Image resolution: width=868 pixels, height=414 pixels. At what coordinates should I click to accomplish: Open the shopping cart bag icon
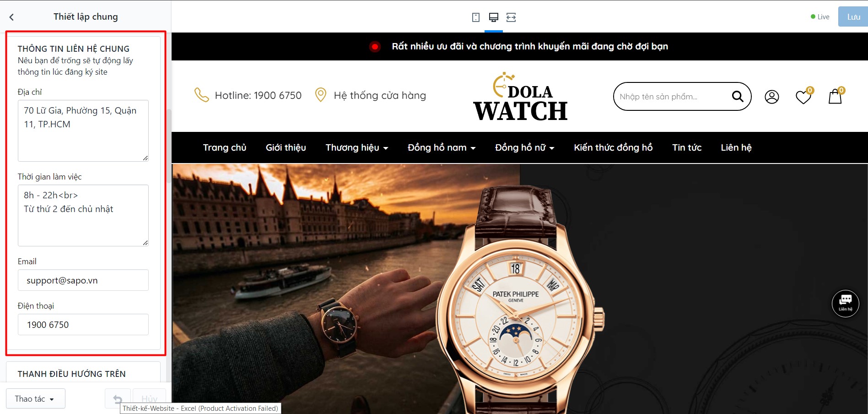836,96
